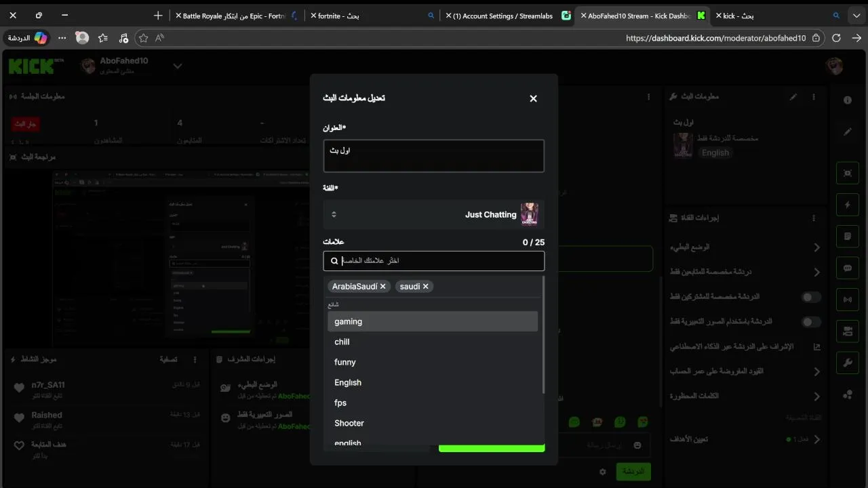868x488 pixels.
Task: Click n7r_SA11 in the activity feed
Action: click(48, 385)
